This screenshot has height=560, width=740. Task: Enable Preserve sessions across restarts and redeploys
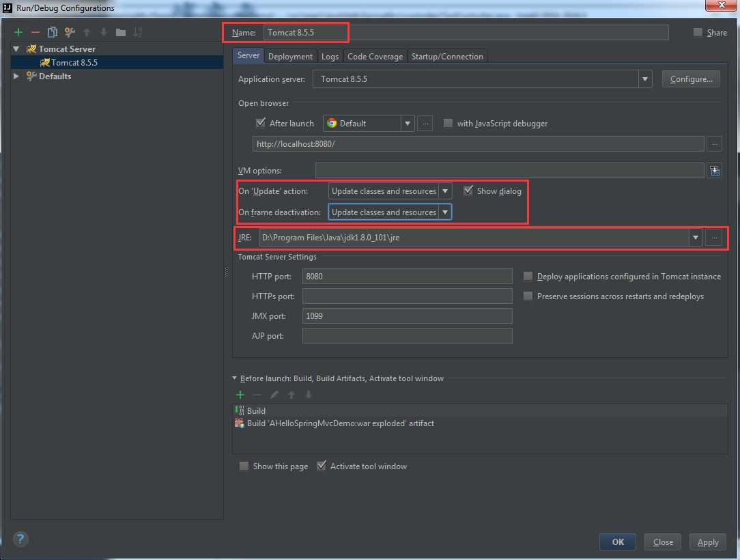(x=528, y=296)
